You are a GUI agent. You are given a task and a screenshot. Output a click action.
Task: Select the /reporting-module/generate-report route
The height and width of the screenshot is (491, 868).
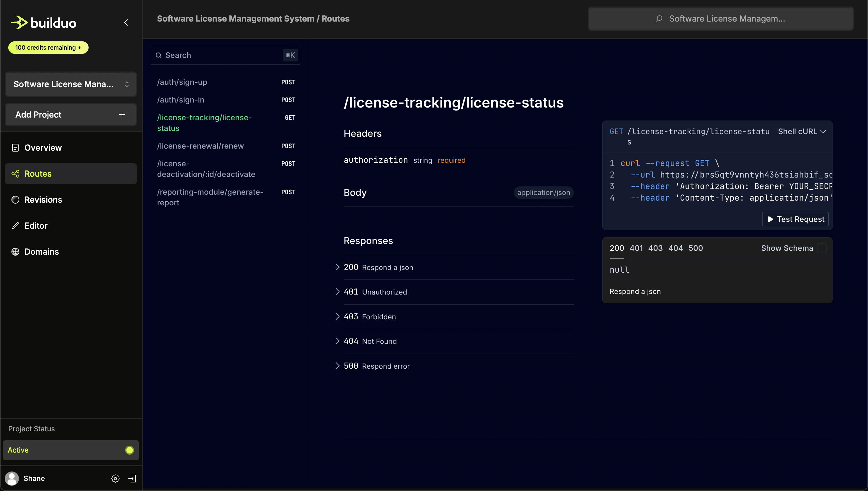[226, 197]
